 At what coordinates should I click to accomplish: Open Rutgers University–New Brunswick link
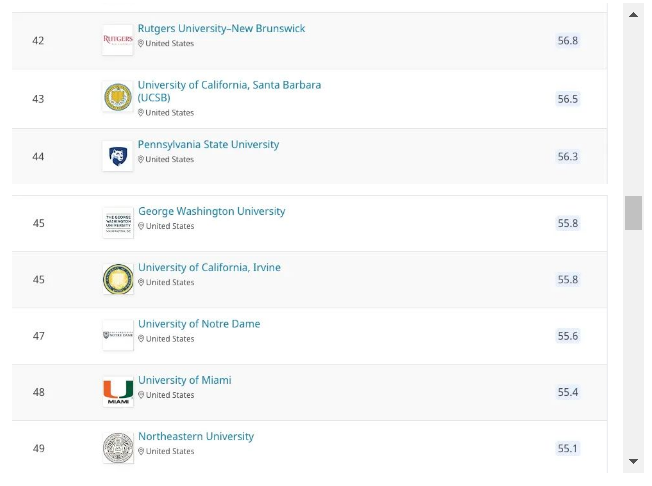pos(221,28)
